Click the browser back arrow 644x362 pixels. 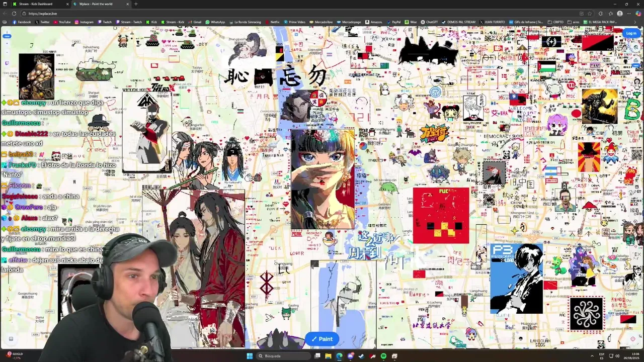5,14
